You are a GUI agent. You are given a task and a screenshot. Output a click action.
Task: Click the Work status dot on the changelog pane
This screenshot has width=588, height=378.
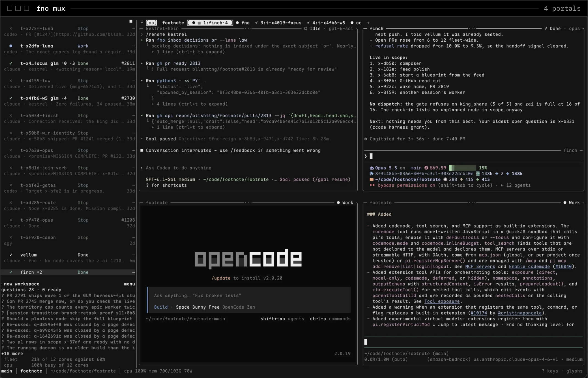point(565,203)
